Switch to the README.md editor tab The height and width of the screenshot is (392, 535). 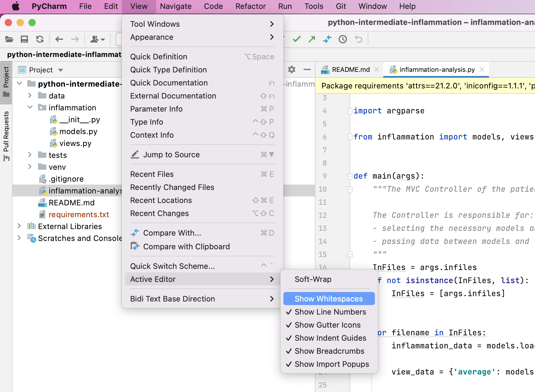(x=351, y=69)
